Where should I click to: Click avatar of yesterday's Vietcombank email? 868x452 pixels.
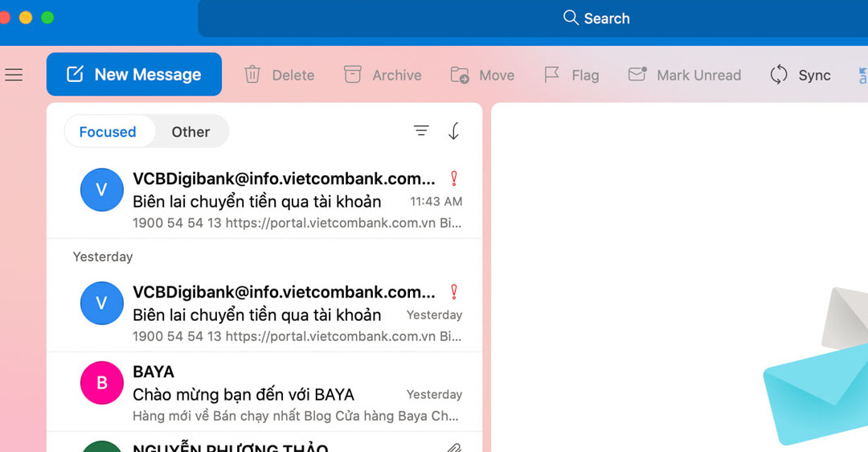coord(102,303)
